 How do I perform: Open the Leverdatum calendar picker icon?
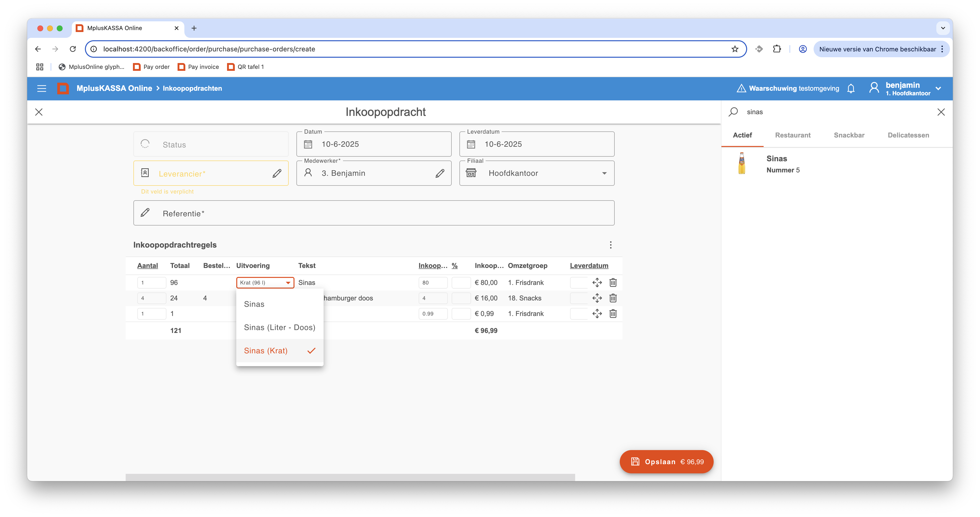pyautogui.click(x=471, y=144)
